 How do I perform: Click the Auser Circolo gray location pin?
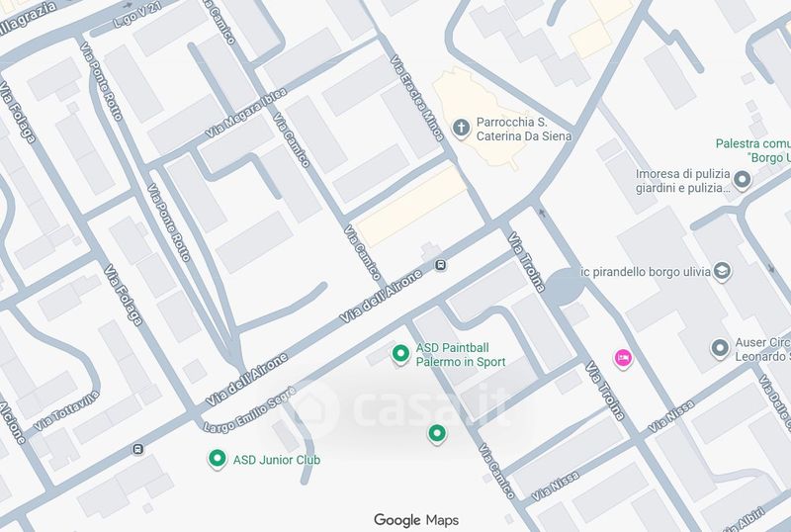click(720, 348)
